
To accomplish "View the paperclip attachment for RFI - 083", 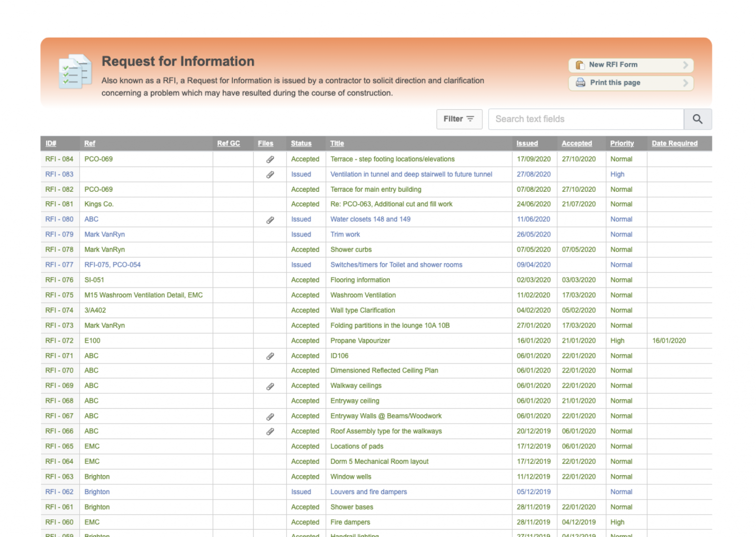I will pyautogui.click(x=270, y=174).
